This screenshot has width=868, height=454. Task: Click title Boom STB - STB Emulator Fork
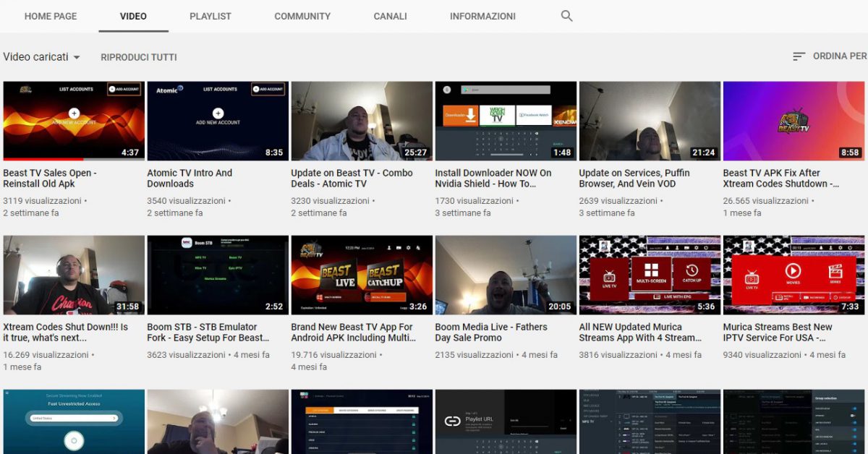(x=208, y=333)
